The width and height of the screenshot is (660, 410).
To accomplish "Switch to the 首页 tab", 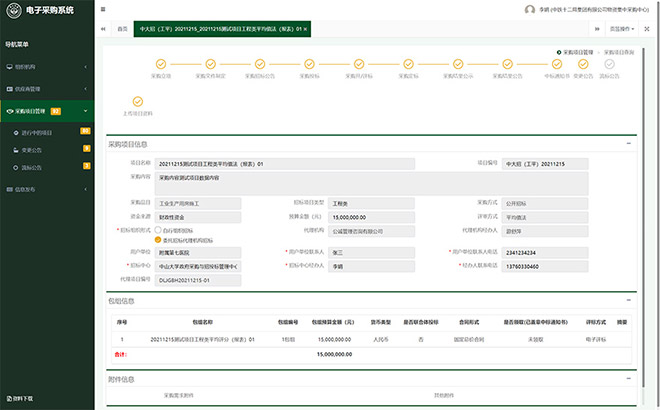I will (122, 29).
